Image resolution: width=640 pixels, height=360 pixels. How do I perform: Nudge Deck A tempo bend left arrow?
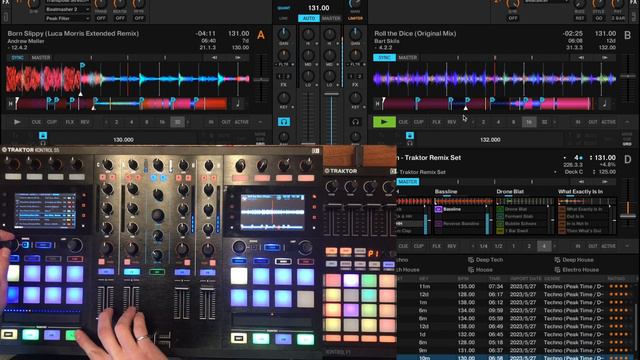(x=215, y=58)
